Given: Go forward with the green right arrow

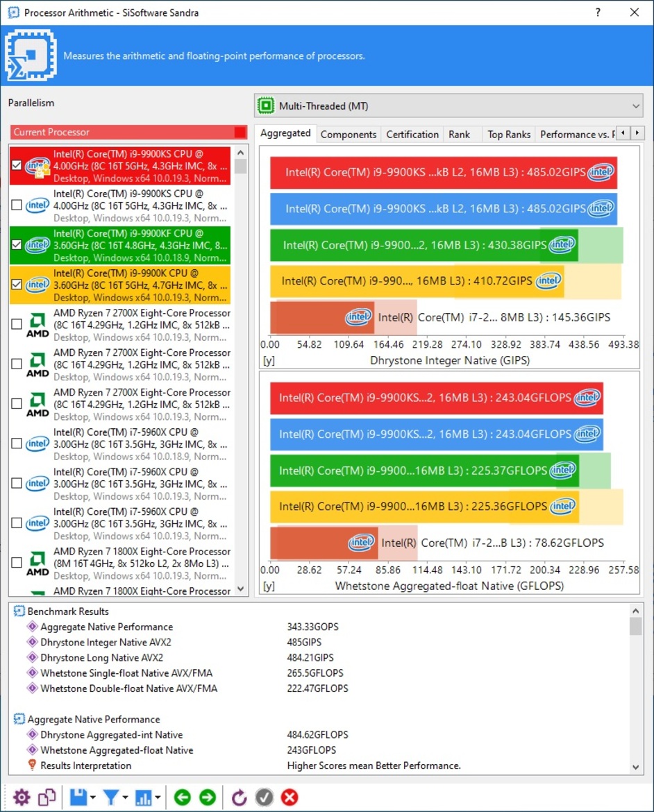Looking at the screenshot, I should (208, 797).
